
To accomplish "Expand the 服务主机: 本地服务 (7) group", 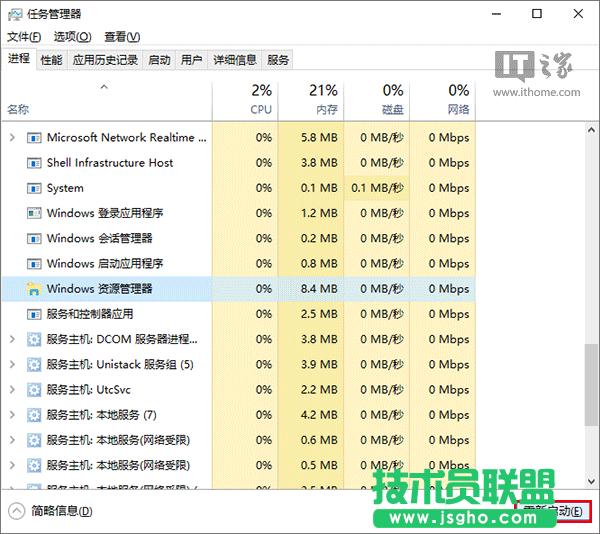I will 12,415.
